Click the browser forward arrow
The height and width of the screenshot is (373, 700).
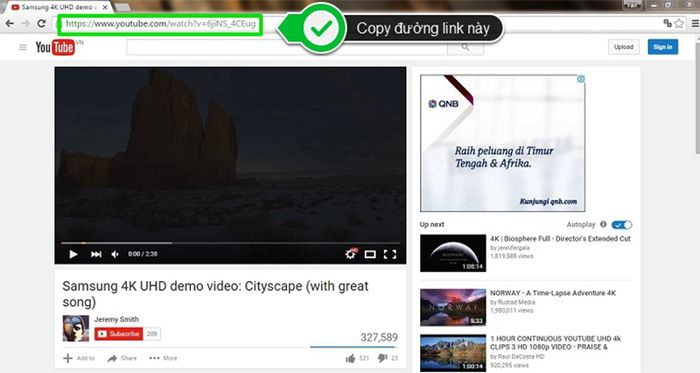[x=25, y=24]
